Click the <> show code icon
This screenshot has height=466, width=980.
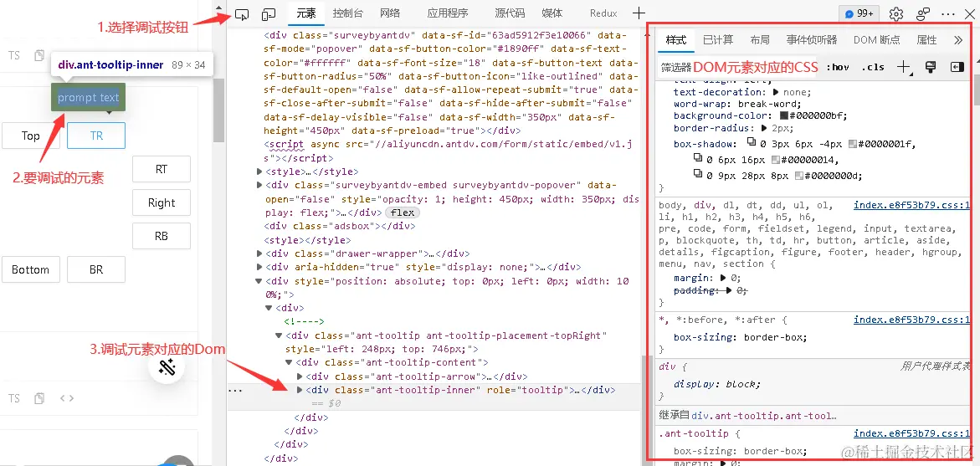click(x=67, y=398)
